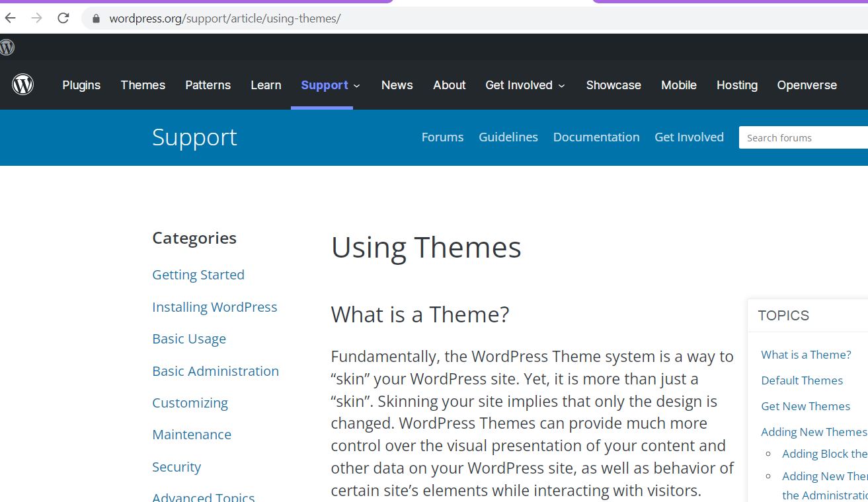The width and height of the screenshot is (868, 502).
Task: Click the WordPress logo in the main navigation
Action: click(22, 85)
